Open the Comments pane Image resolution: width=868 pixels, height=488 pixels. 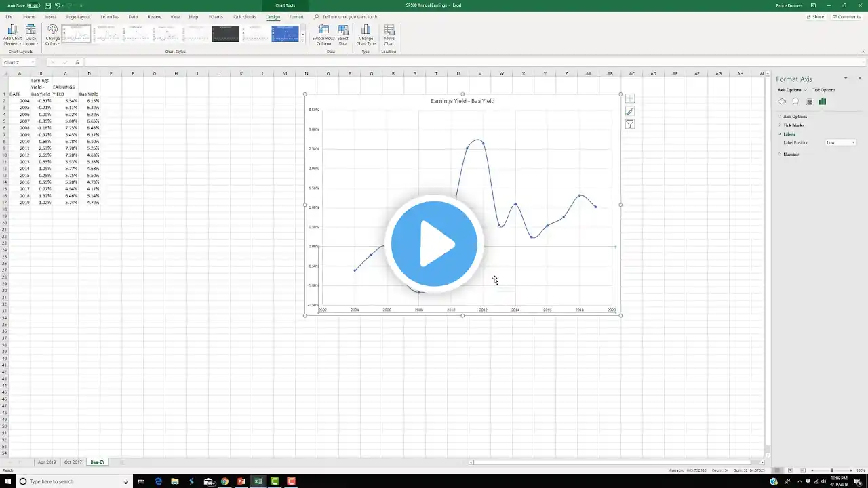pyautogui.click(x=846, y=16)
